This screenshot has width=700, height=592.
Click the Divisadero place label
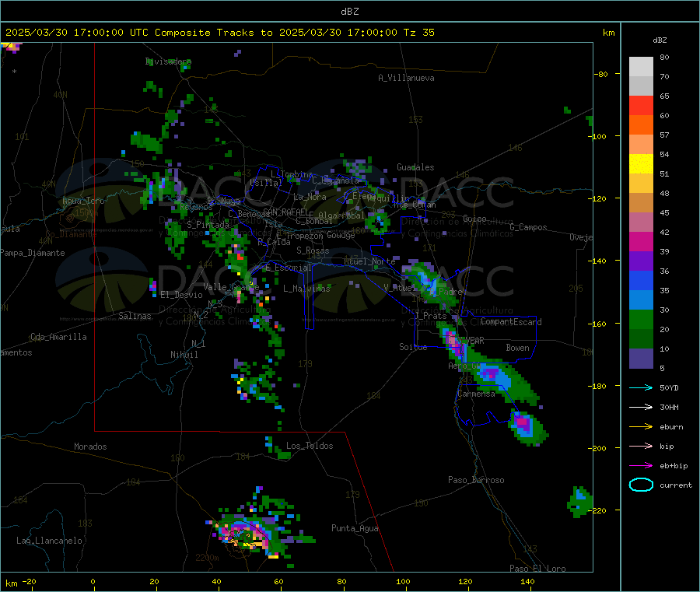pyautogui.click(x=168, y=61)
